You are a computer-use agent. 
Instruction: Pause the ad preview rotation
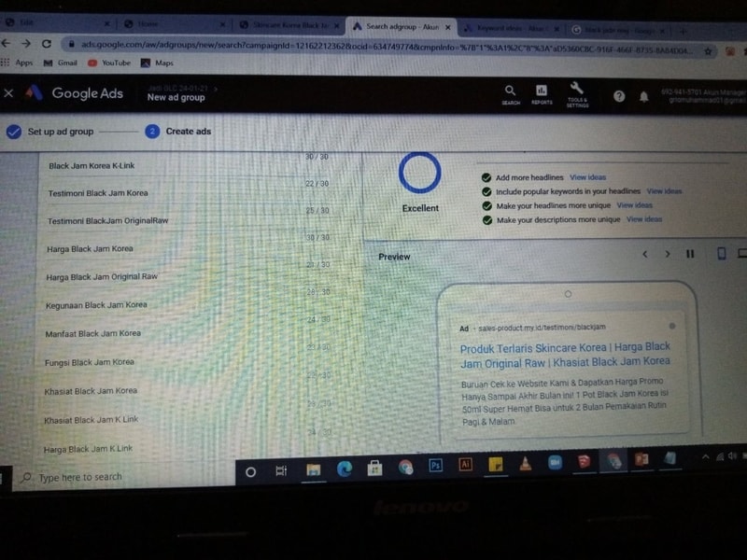tap(691, 254)
